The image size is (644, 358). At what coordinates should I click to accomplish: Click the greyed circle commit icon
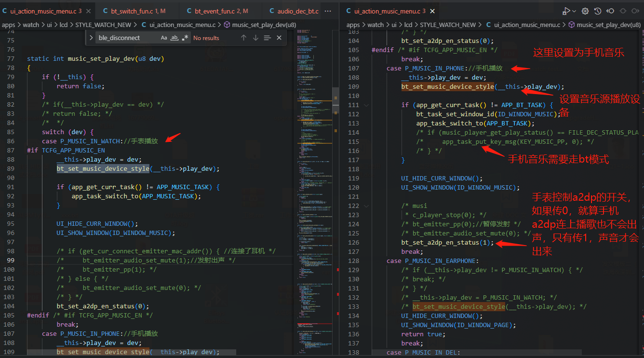click(x=623, y=11)
